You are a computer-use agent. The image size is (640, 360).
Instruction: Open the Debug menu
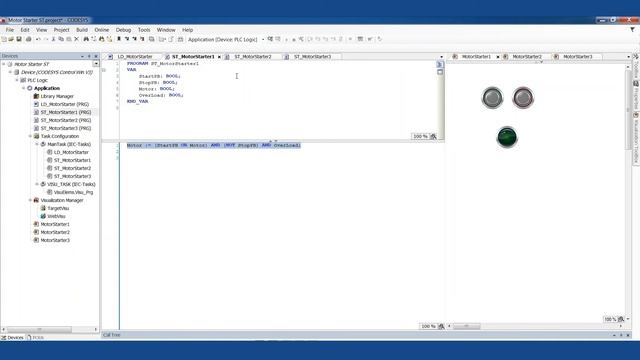(123, 30)
